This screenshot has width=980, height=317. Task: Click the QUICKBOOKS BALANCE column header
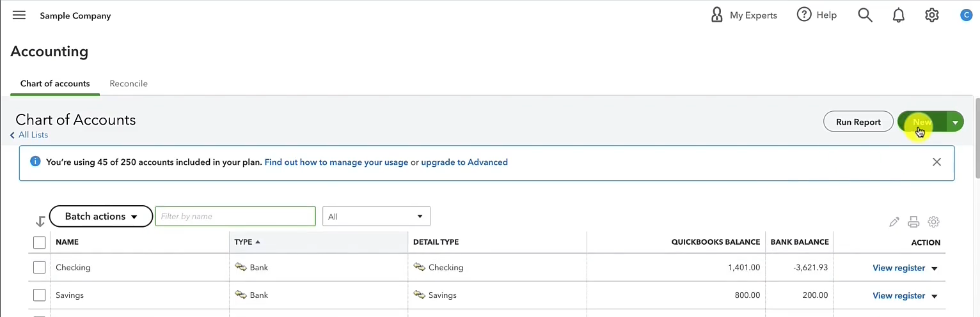click(x=716, y=242)
